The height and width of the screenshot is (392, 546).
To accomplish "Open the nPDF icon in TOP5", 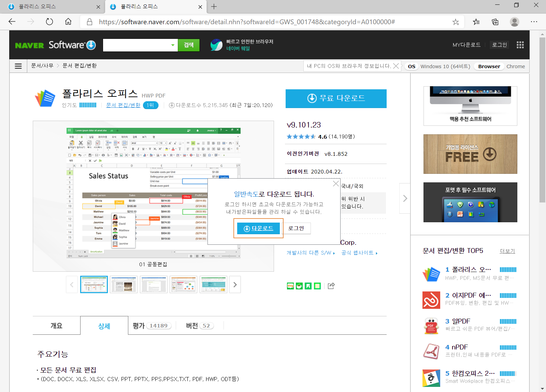I will (431, 352).
